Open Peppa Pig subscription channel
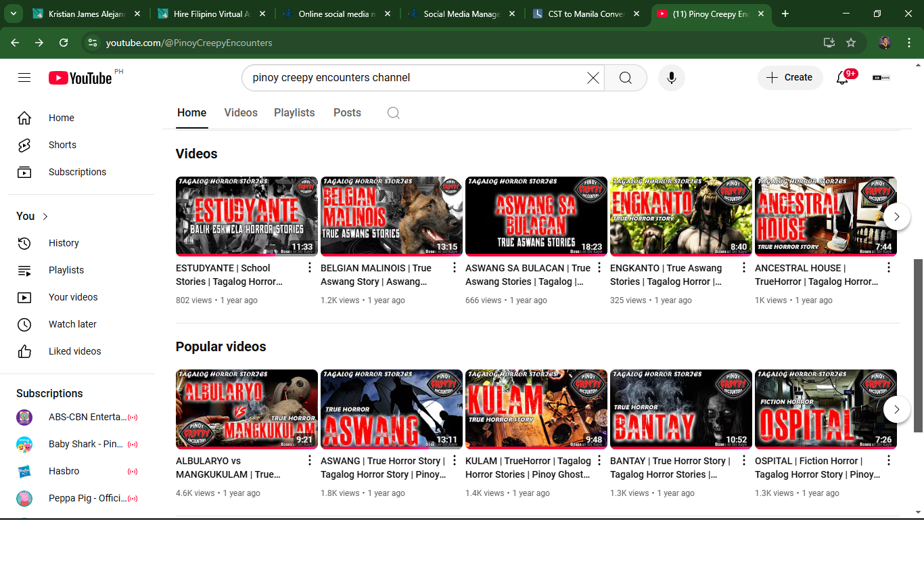 coord(81,498)
